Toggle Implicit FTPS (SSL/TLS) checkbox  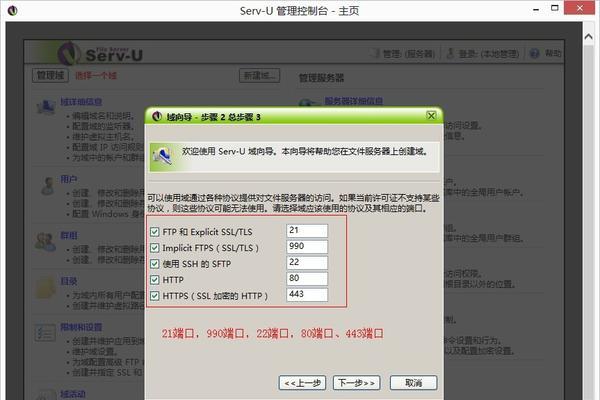click(155, 248)
